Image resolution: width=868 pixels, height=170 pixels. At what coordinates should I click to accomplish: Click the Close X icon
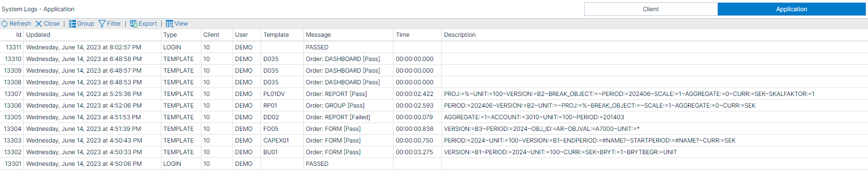(x=39, y=24)
